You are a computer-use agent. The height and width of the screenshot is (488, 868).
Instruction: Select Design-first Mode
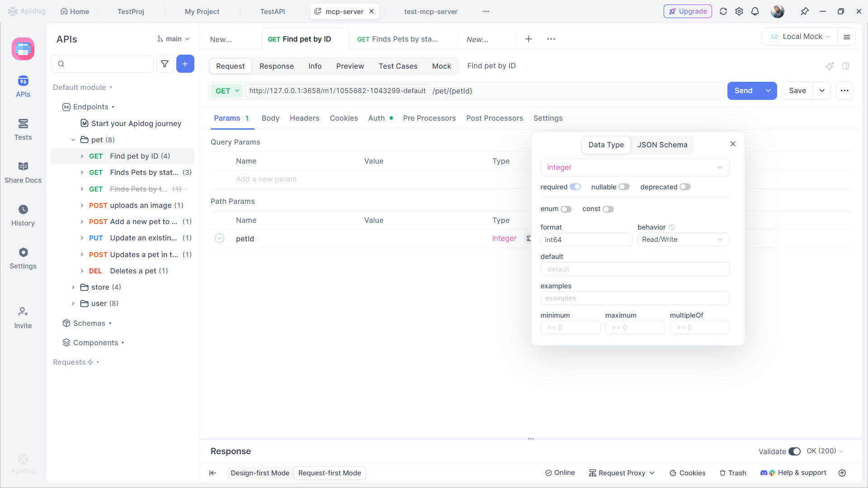pyautogui.click(x=260, y=473)
